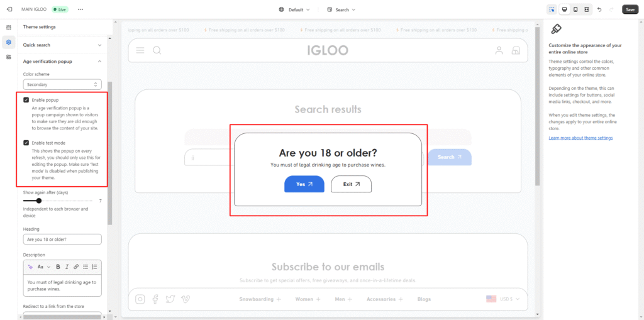The height and width of the screenshot is (320, 644).
Task: Uncheck the Enable popup checkbox
Action: click(x=26, y=100)
